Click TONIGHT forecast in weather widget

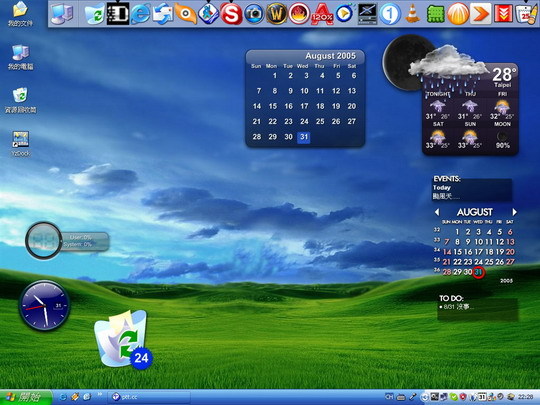pos(438,106)
